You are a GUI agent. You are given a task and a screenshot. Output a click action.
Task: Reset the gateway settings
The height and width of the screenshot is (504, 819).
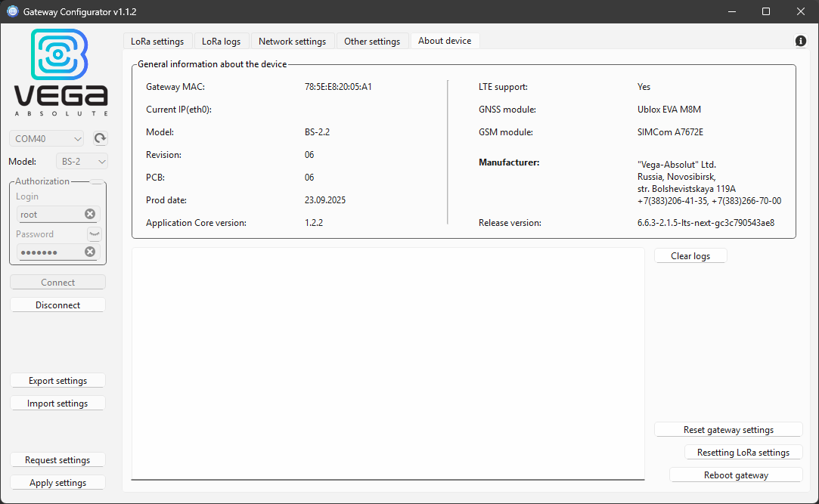tap(728, 429)
